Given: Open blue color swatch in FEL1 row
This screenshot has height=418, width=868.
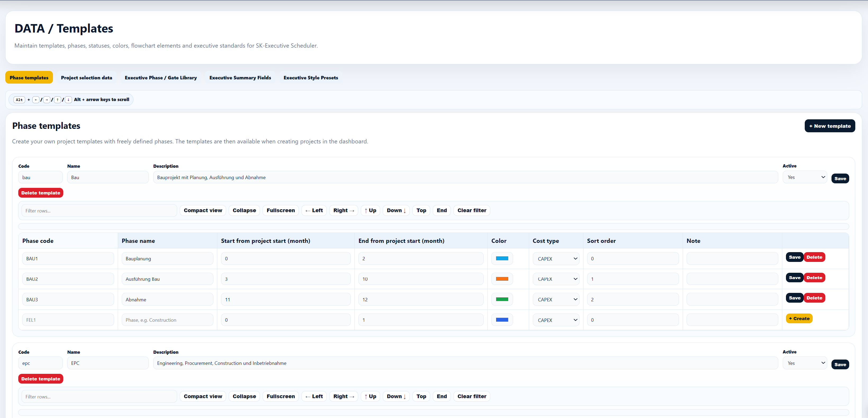Looking at the screenshot, I should click(x=502, y=320).
